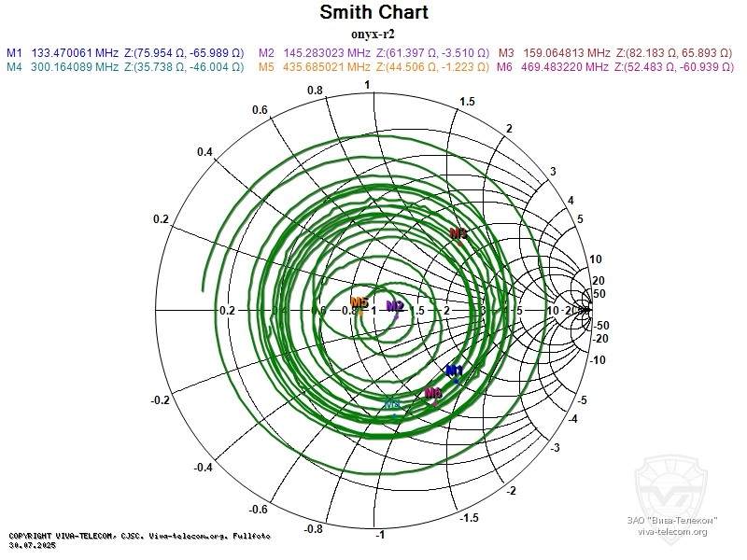Select the M2 marker near chart center
Viewport: 747px width, 560px height.
pos(395,306)
